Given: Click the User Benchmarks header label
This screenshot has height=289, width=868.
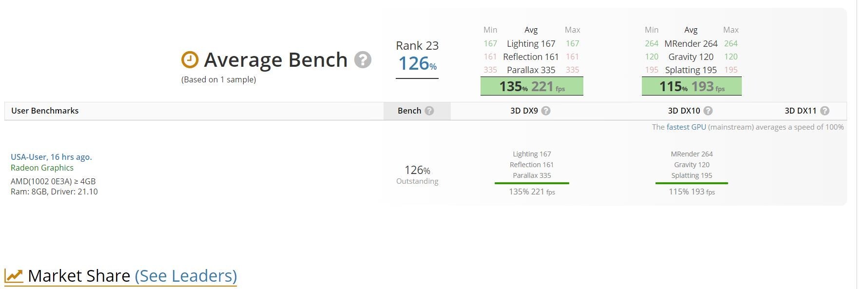Looking at the screenshot, I should tap(45, 111).
